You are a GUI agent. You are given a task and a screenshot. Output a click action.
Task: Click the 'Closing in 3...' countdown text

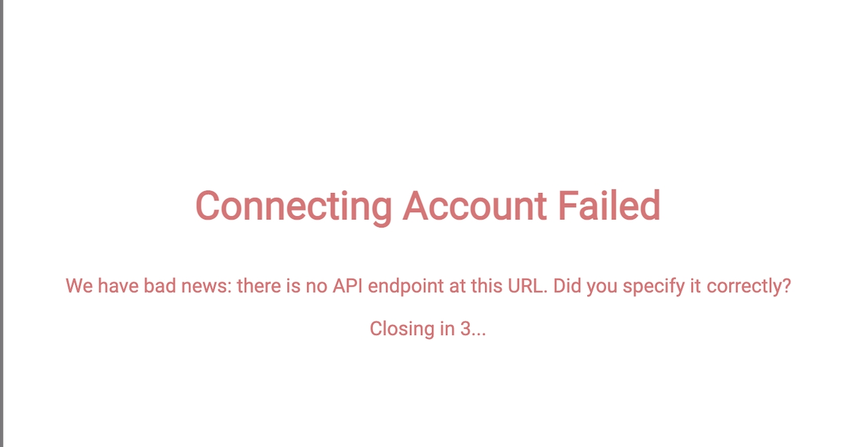pos(427,329)
